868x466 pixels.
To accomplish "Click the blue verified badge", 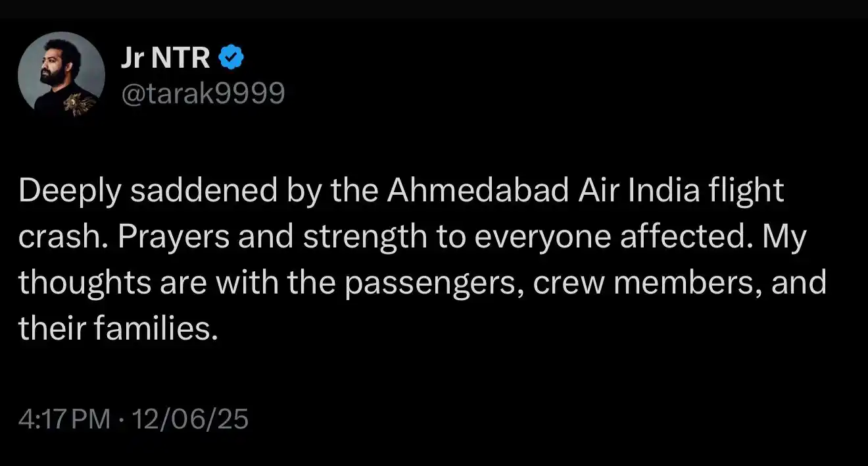I will pyautogui.click(x=231, y=60).
